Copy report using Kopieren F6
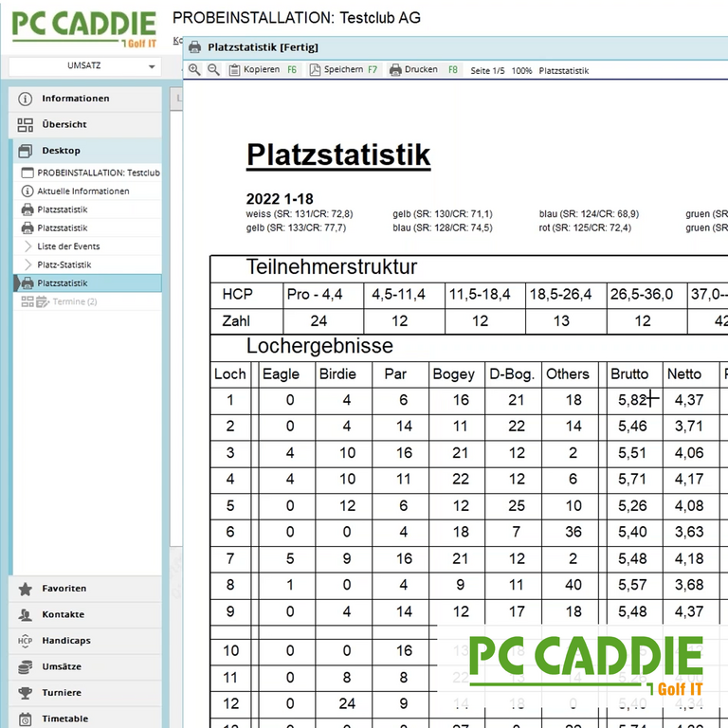 click(x=264, y=69)
